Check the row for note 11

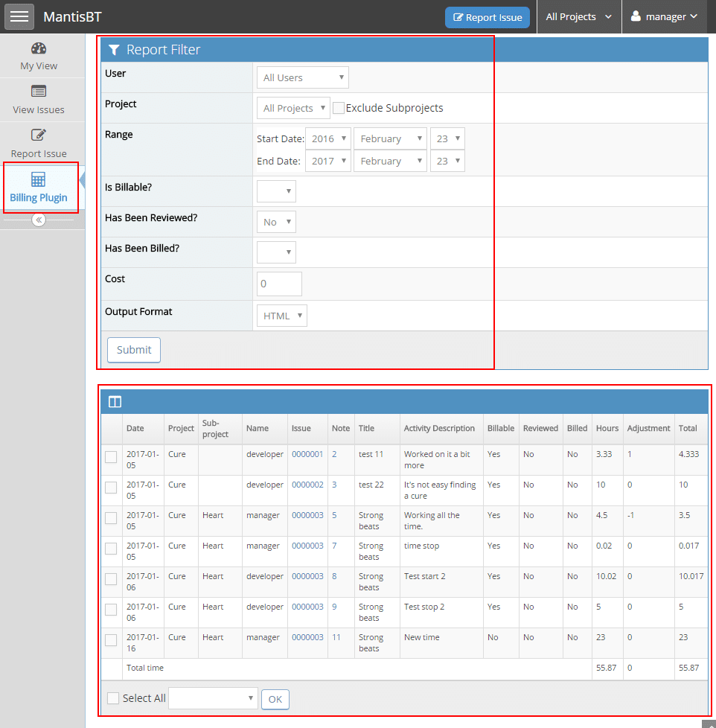(111, 640)
